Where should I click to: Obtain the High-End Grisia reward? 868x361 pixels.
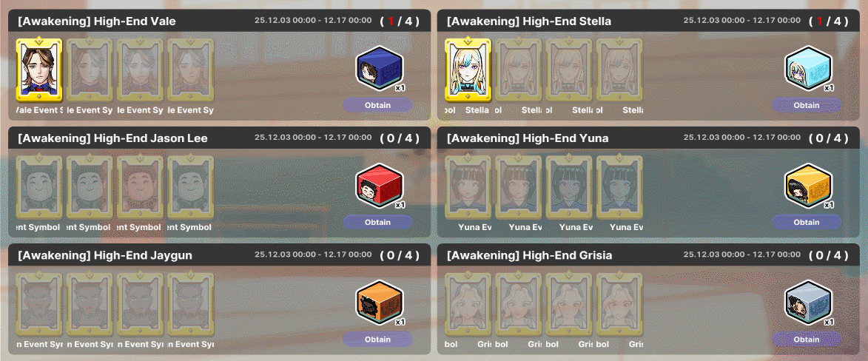coord(807,340)
